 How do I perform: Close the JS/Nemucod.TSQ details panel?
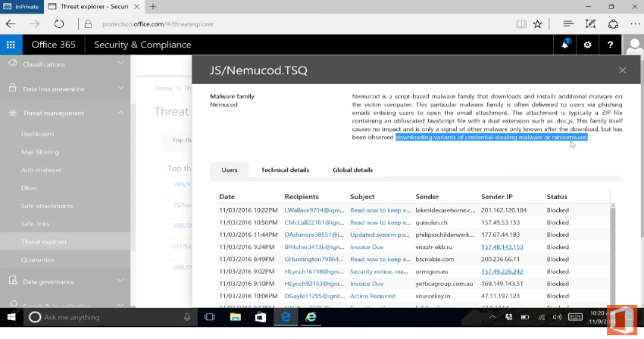pos(623,70)
